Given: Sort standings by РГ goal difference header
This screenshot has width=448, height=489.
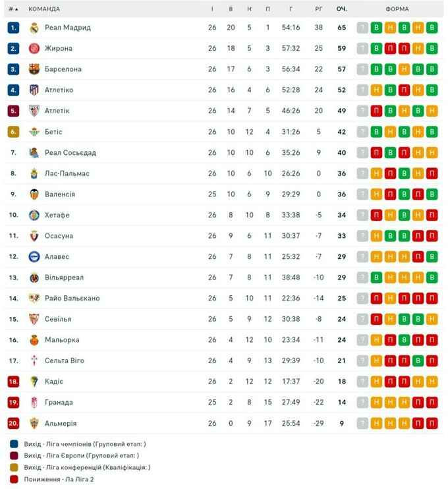Looking at the screenshot, I should [318, 9].
